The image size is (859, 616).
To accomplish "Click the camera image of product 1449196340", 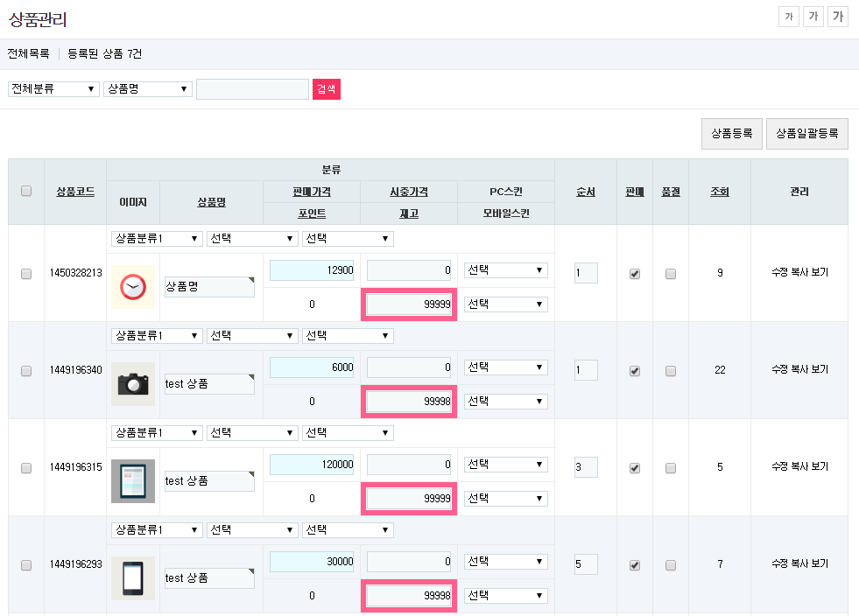I will (133, 384).
